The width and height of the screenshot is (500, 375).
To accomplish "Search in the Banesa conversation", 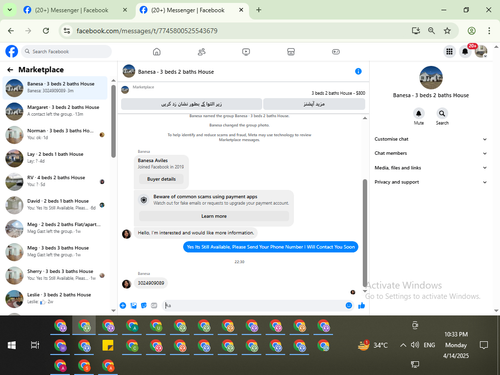I will click(442, 114).
